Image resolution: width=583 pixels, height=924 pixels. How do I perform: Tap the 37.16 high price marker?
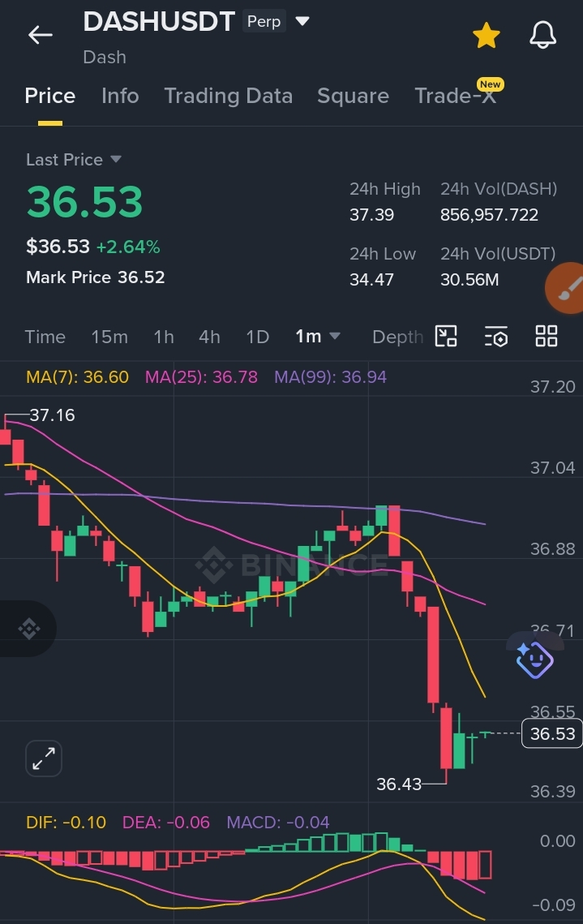click(52, 415)
